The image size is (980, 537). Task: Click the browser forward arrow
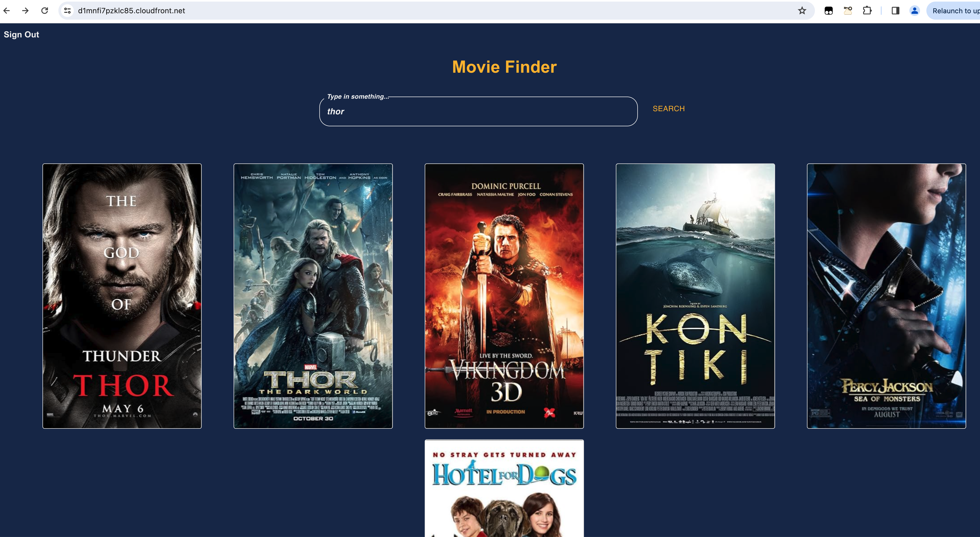point(25,11)
